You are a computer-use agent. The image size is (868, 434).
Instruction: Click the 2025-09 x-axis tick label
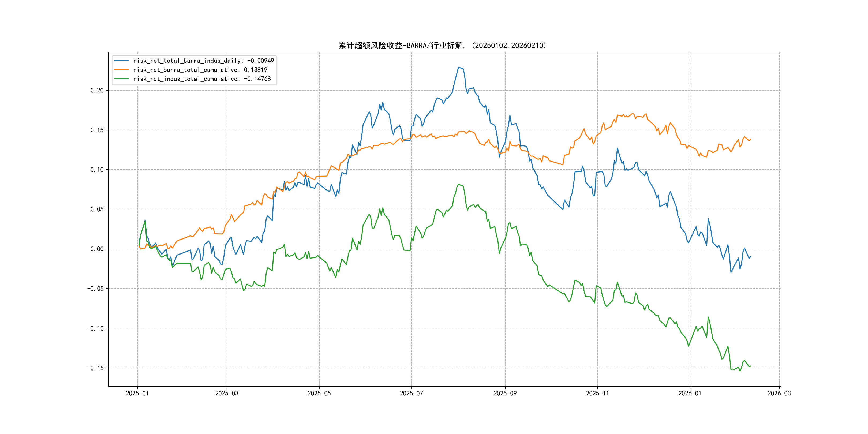(505, 393)
